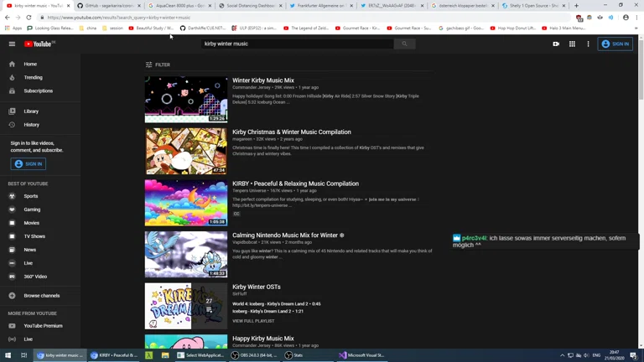The width and height of the screenshot is (644, 362).
Task: Click the YouTube Premium icon
Action: 12,326
